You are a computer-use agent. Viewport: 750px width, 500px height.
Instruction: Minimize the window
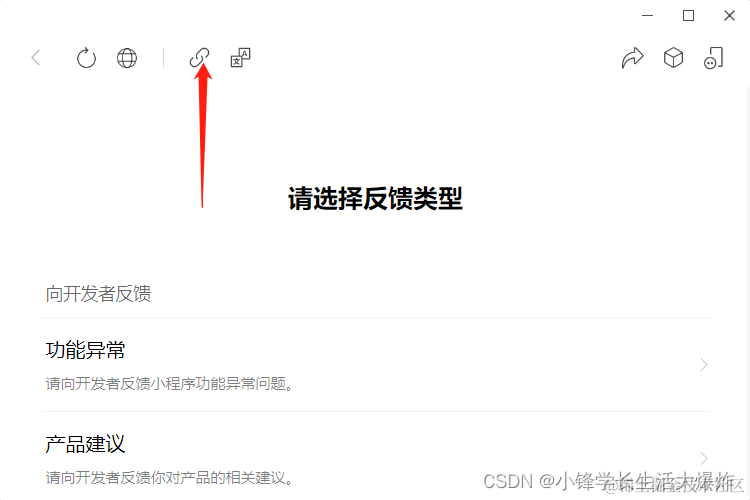[x=647, y=15]
